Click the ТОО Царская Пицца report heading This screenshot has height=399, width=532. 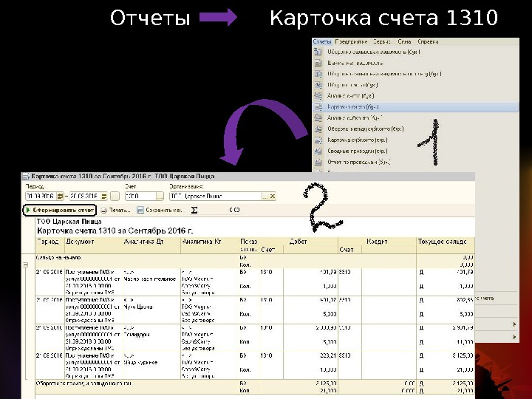pyautogui.click(x=69, y=222)
